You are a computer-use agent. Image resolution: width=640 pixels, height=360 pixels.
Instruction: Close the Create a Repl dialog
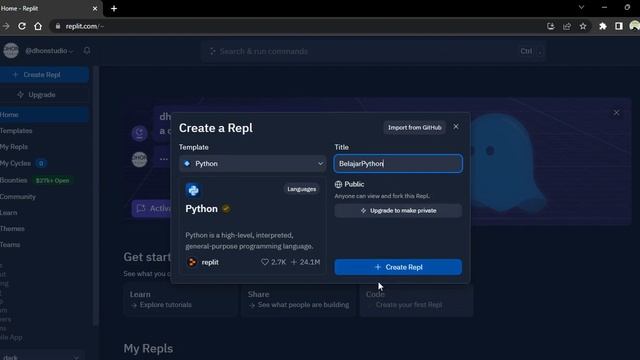[x=456, y=127]
